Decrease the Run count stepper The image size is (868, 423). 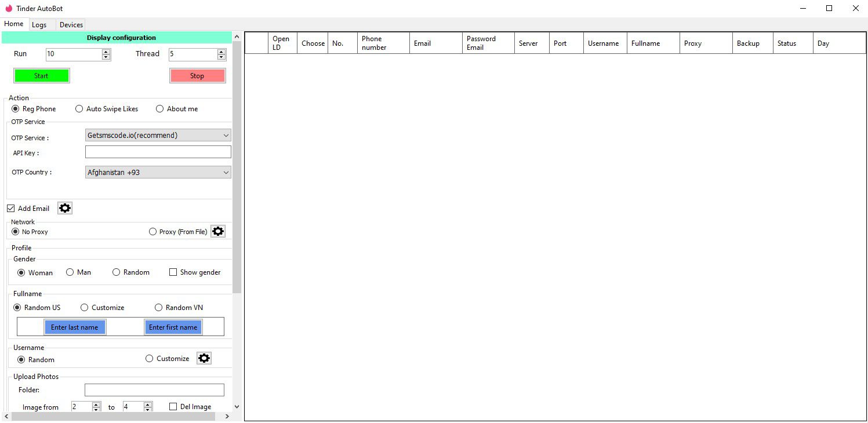[x=106, y=57]
